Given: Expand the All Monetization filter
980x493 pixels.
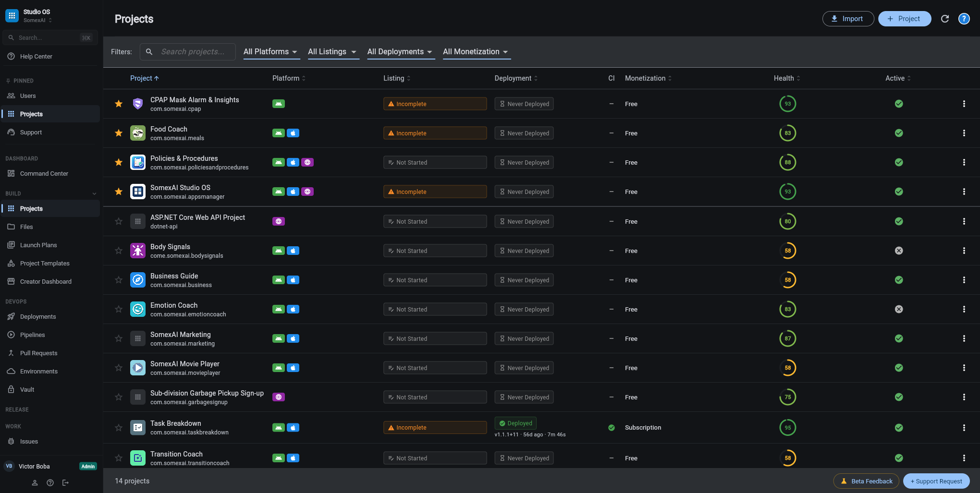Looking at the screenshot, I should click(476, 51).
